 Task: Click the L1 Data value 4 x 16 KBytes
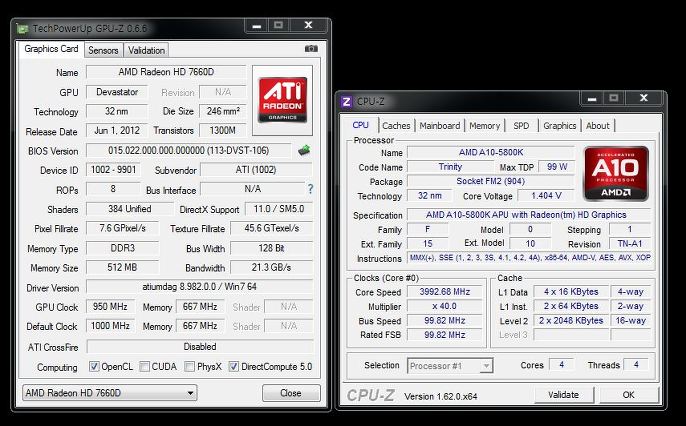(x=571, y=292)
